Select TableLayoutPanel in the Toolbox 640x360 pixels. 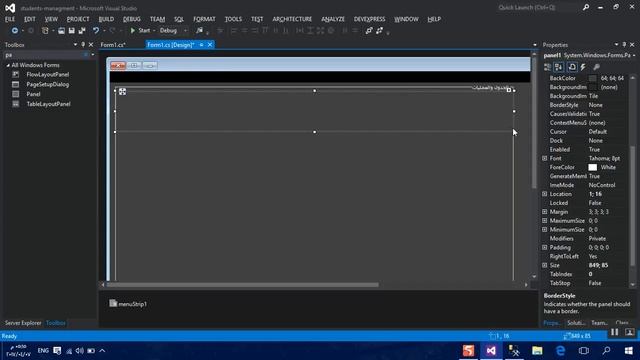point(49,104)
